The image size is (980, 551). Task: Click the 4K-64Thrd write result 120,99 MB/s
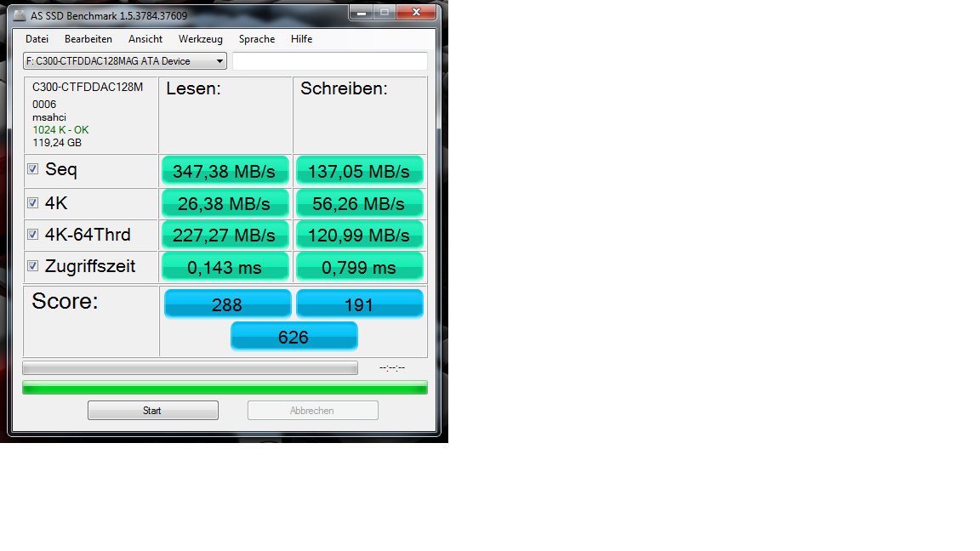tap(359, 236)
